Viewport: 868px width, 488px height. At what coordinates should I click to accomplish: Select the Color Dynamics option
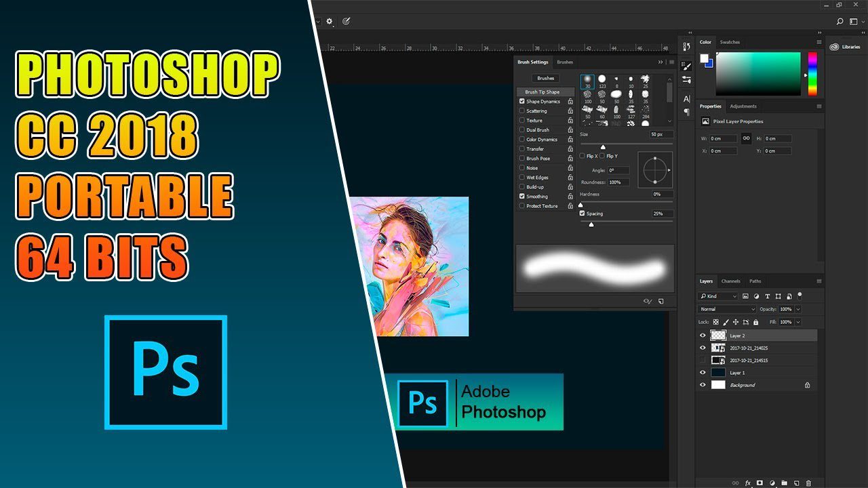542,139
